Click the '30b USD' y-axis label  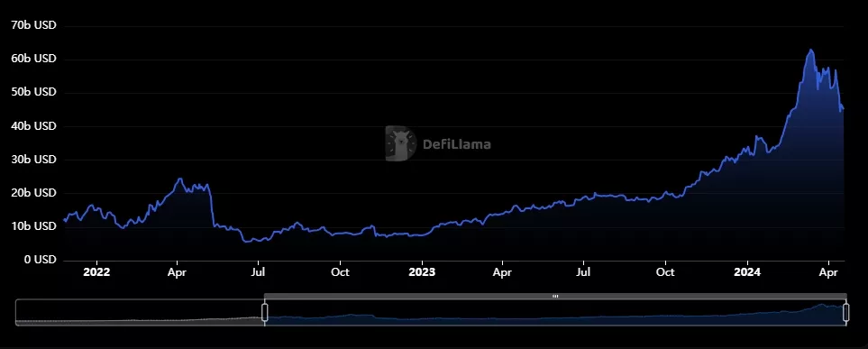click(x=33, y=160)
